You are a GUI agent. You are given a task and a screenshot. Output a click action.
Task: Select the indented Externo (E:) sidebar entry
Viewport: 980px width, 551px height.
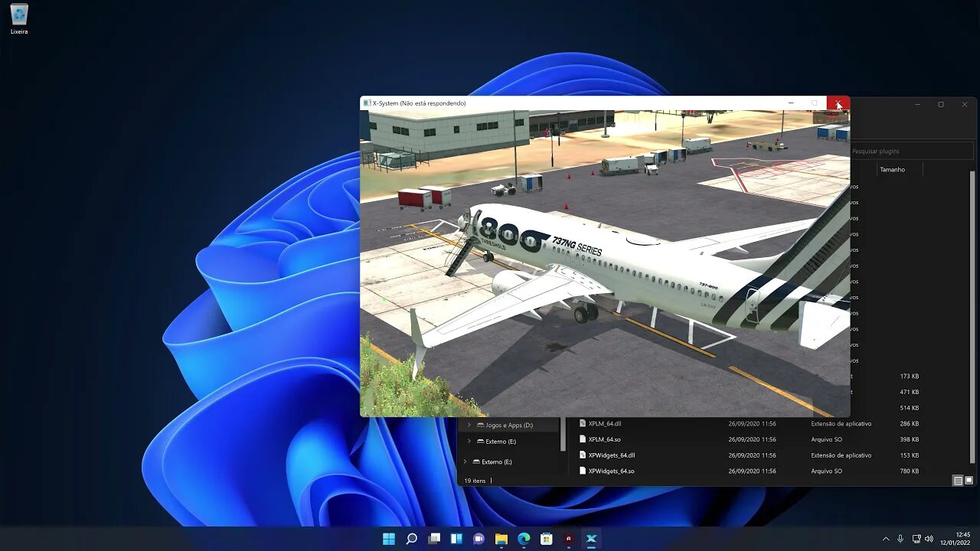(501, 442)
